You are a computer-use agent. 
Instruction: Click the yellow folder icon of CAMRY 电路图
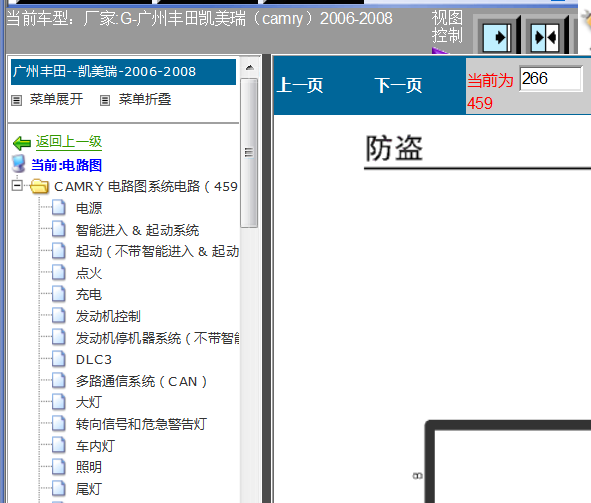[x=39, y=186]
